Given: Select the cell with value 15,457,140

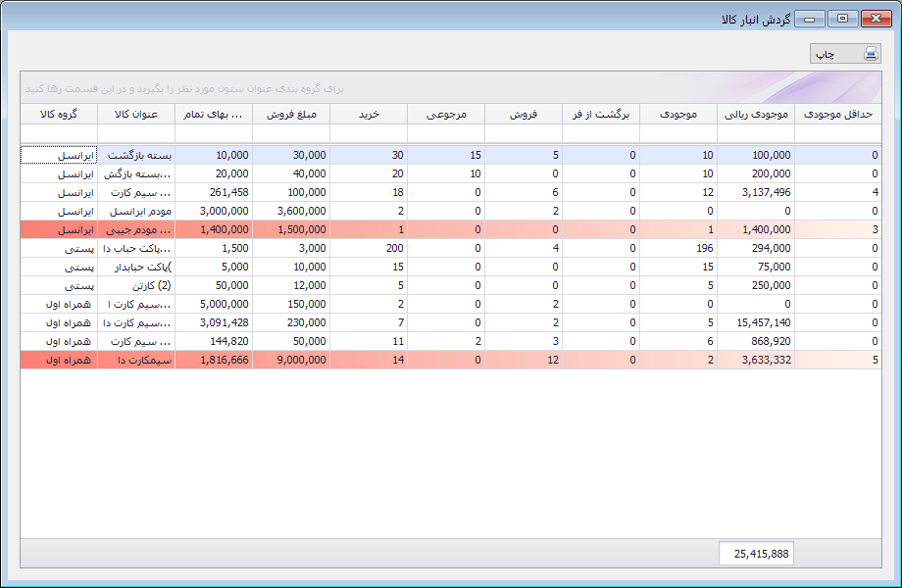Looking at the screenshot, I should (x=756, y=323).
